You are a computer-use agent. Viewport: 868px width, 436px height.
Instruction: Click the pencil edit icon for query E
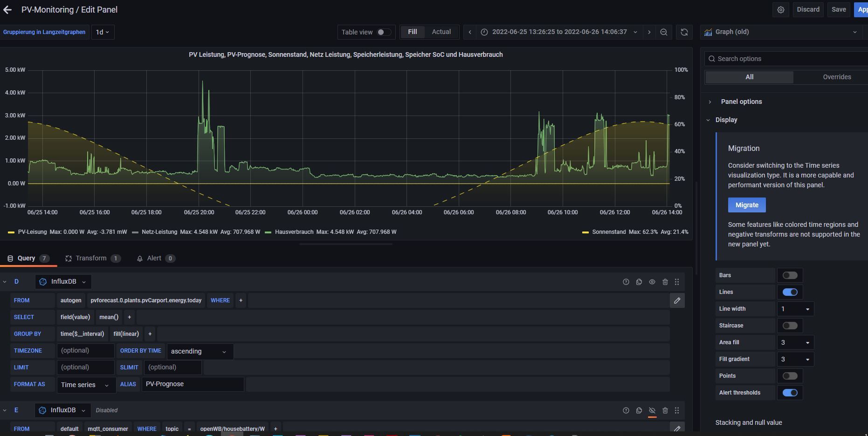(677, 428)
